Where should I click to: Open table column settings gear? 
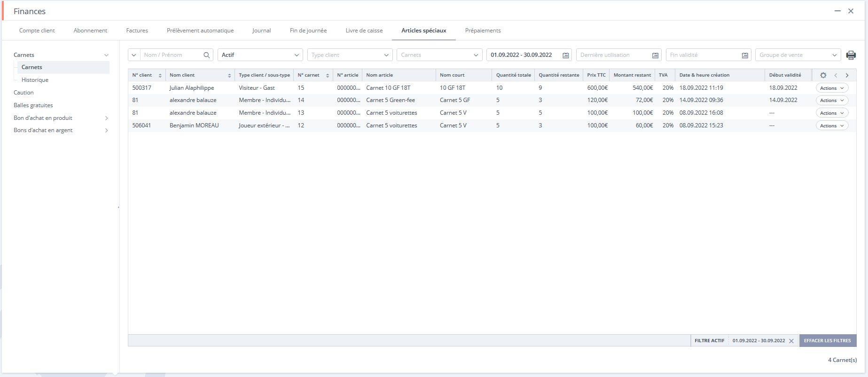pos(823,75)
